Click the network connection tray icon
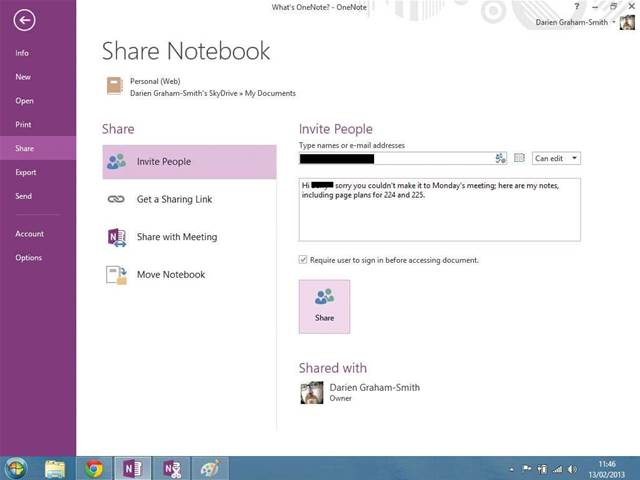The height and width of the screenshot is (480, 640). pyautogui.click(x=542, y=469)
